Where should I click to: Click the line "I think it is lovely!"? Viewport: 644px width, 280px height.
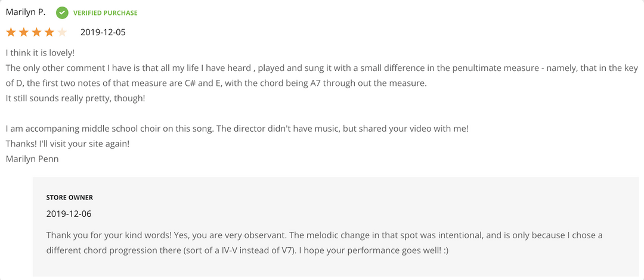(40, 52)
